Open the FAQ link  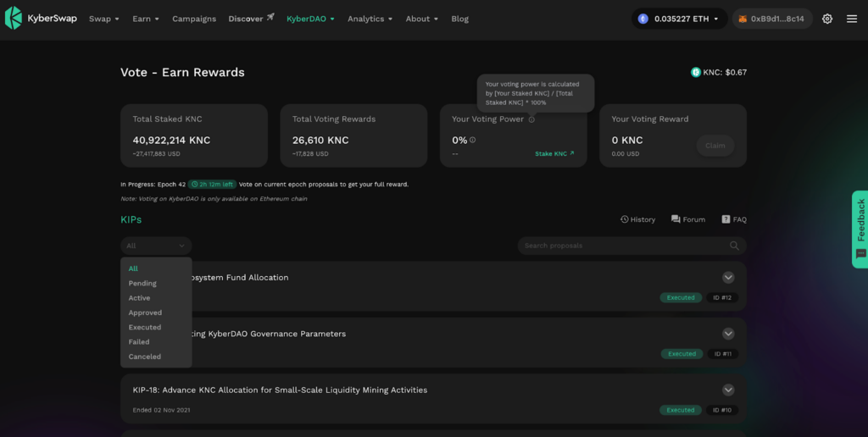[734, 219]
